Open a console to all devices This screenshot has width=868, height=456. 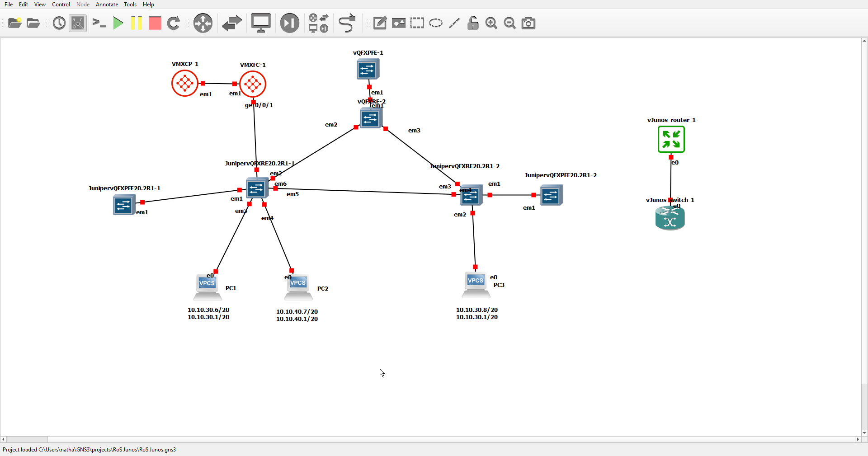261,23
